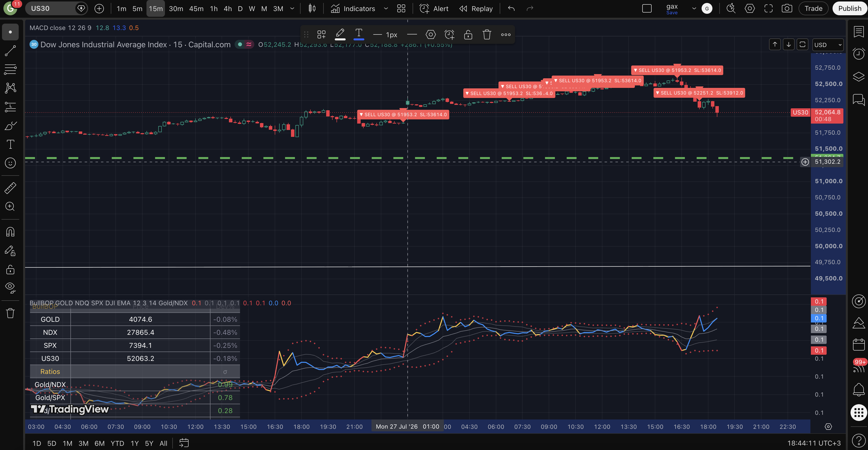Select the 4h interval
Viewport: 868px width, 450px height.
(x=228, y=8)
